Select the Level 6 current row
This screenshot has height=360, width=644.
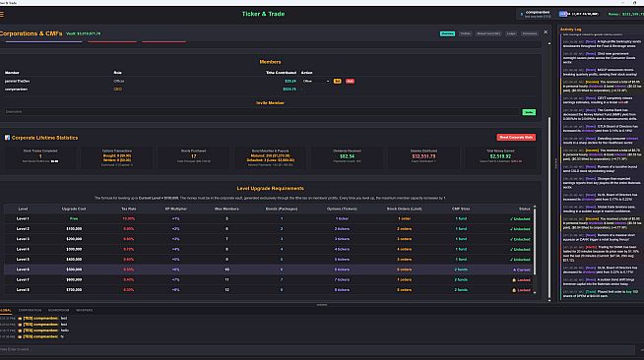click(269, 270)
